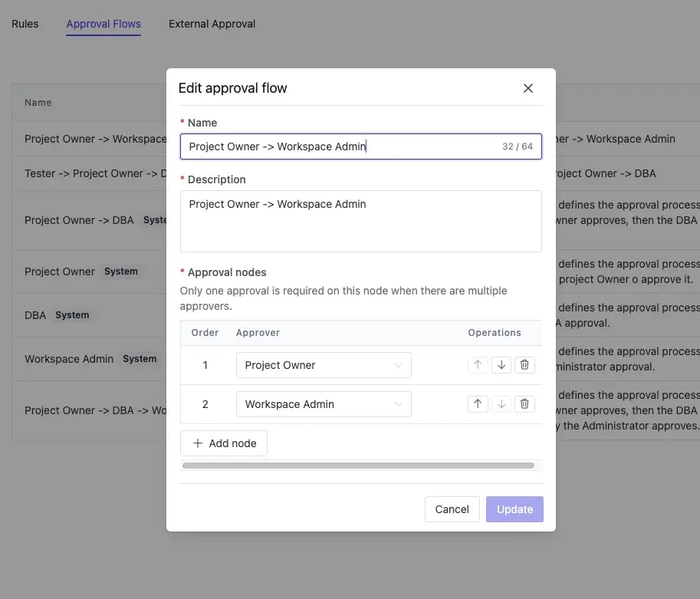The height and width of the screenshot is (599, 700).
Task: Click the horizontal scrollbar under nodes table
Action: coord(358,466)
